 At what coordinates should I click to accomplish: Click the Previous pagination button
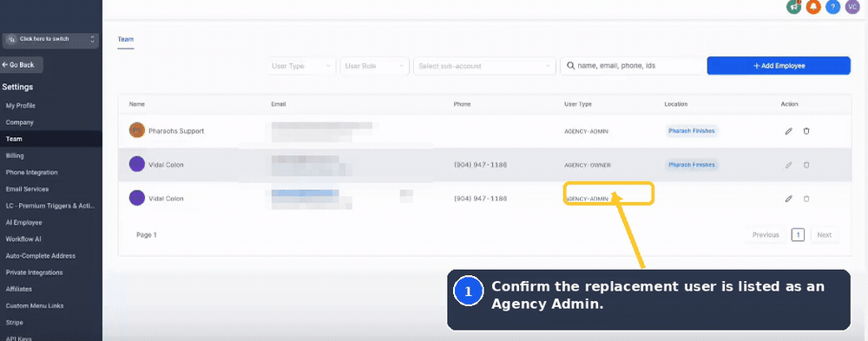[x=766, y=235]
